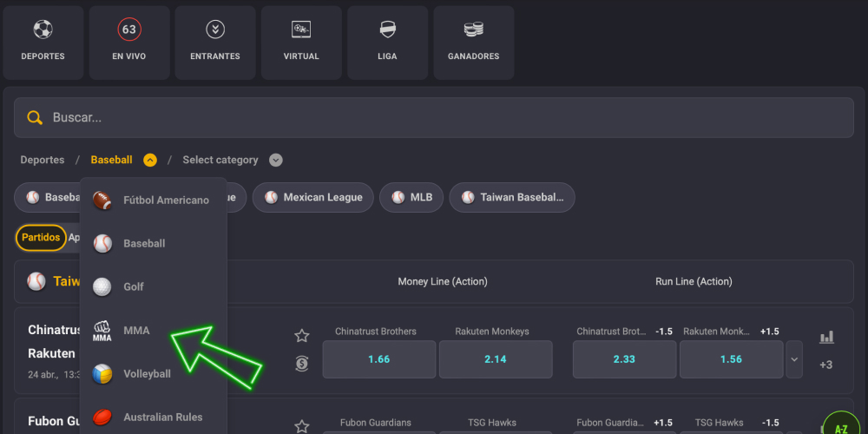Screen dimensions: 868x434
Task: Bet on Chinatrust Brothers at 1.66
Action: tap(378, 359)
